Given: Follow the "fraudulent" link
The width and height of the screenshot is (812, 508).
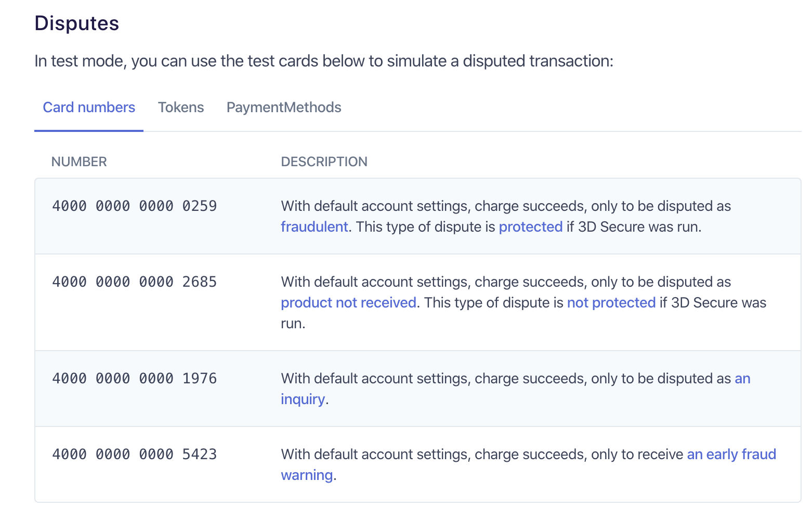Looking at the screenshot, I should coord(315,227).
